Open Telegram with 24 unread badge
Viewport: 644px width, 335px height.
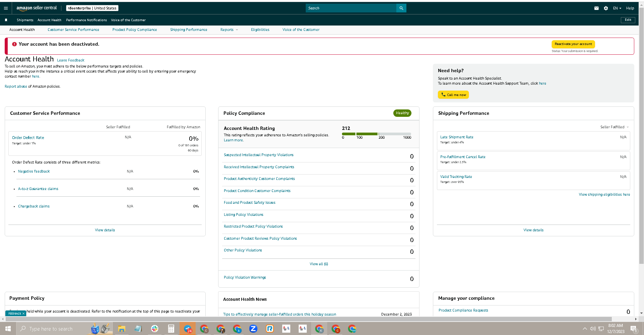(x=188, y=329)
